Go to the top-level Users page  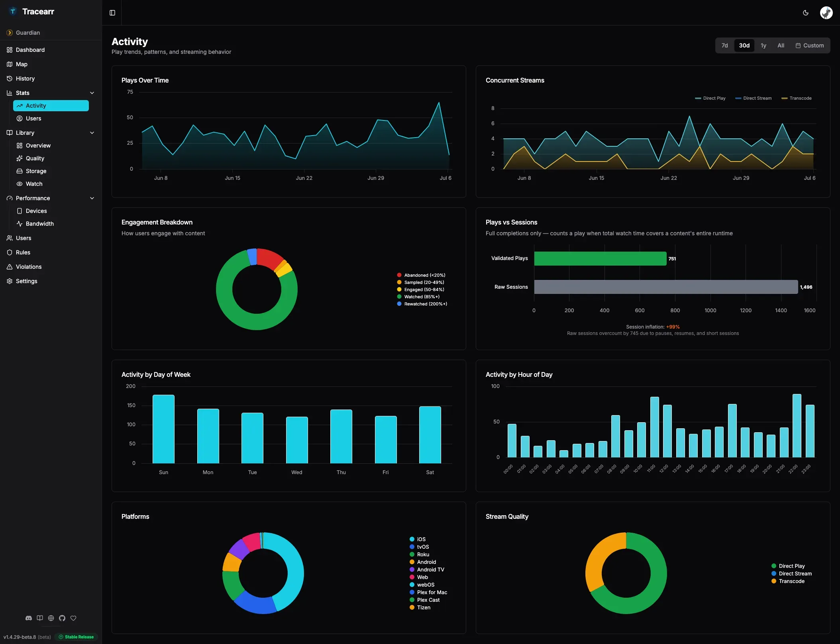[x=51, y=238]
